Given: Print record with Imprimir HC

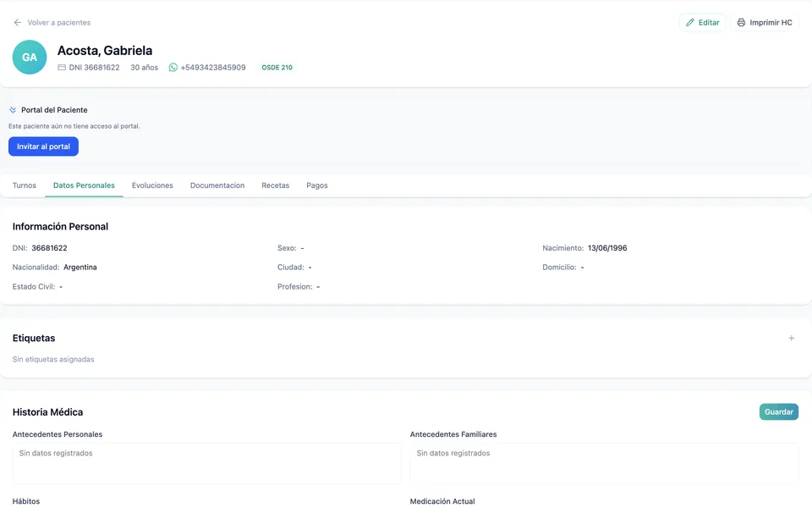Looking at the screenshot, I should (x=765, y=22).
